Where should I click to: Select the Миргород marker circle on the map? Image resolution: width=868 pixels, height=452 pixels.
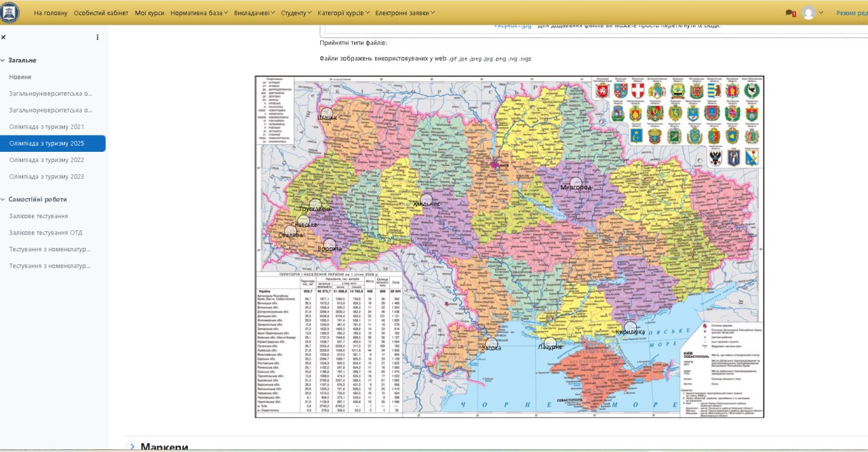(x=576, y=182)
